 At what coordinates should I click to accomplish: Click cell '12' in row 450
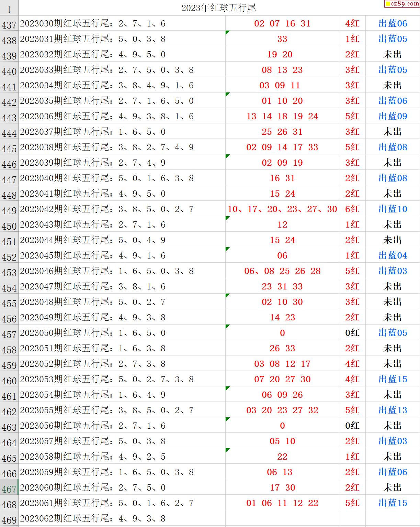(282, 224)
